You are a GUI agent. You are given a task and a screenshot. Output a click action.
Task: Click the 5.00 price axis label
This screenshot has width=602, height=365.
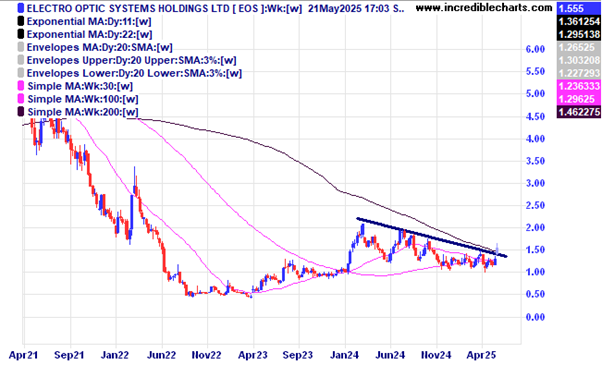click(535, 94)
